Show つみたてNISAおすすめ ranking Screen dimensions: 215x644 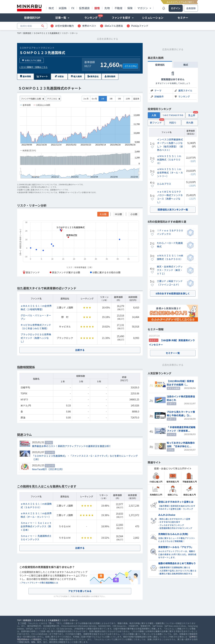(173, 115)
